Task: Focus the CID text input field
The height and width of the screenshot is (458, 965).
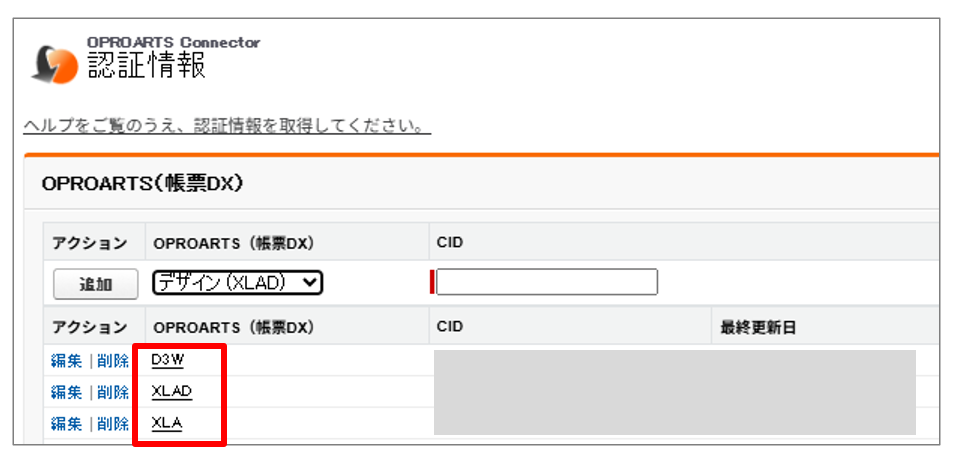Action: (x=547, y=283)
